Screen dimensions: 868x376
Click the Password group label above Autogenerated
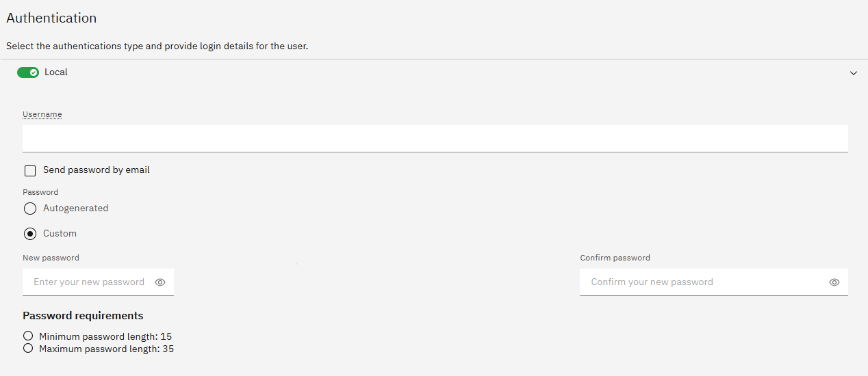(x=40, y=192)
